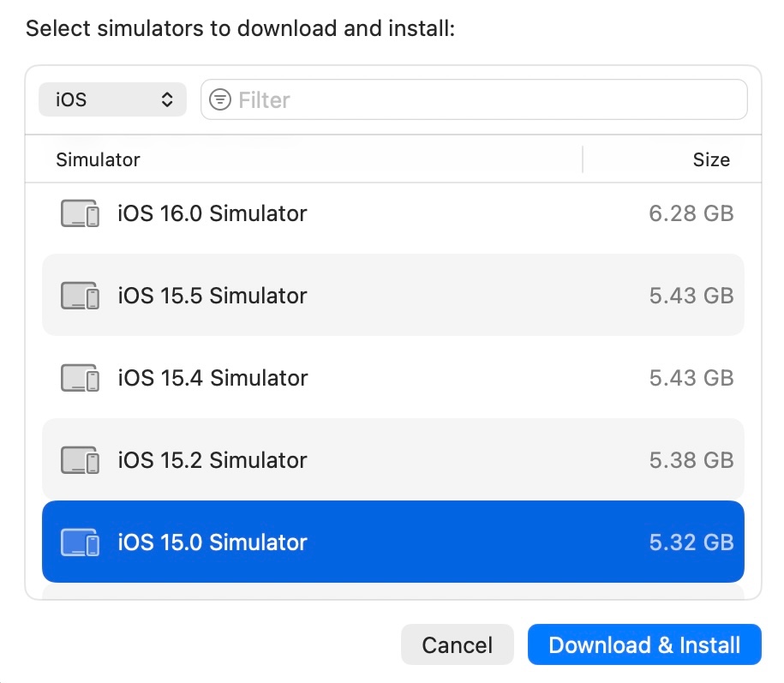Click the platform dropdown chevron arrows
Image resolution: width=784 pixels, height=683 pixels.
(x=167, y=100)
